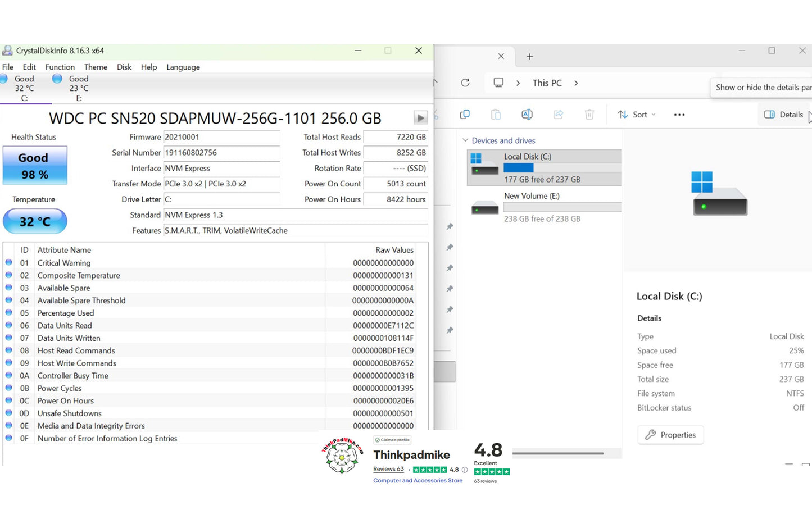The image size is (812, 510).
Task: Click the Firmware field value 20210001
Action: 221,137
